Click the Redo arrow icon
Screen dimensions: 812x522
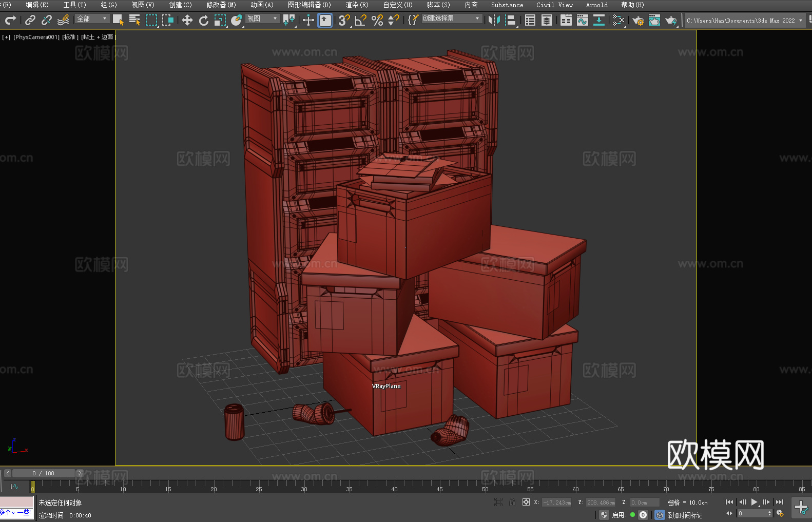click(x=10, y=20)
